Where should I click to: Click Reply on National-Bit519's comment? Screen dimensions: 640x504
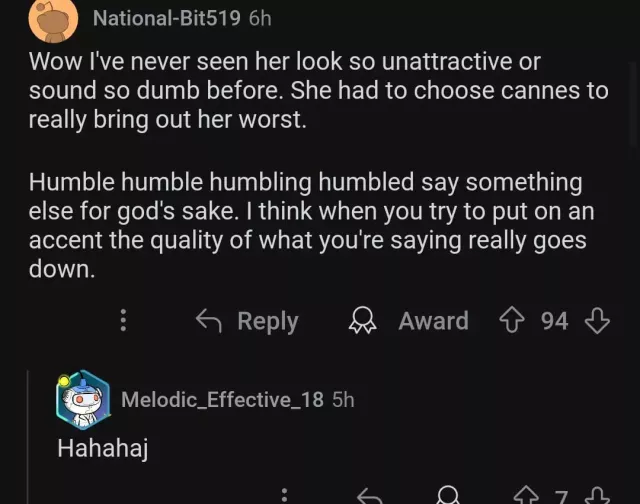tap(247, 321)
